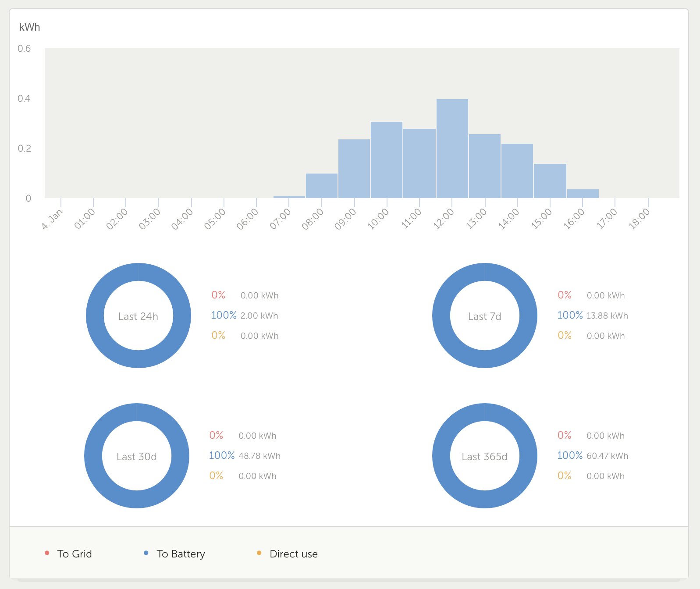Click the bar starting at 14:00
The width and height of the screenshot is (700, 589).
click(517, 171)
